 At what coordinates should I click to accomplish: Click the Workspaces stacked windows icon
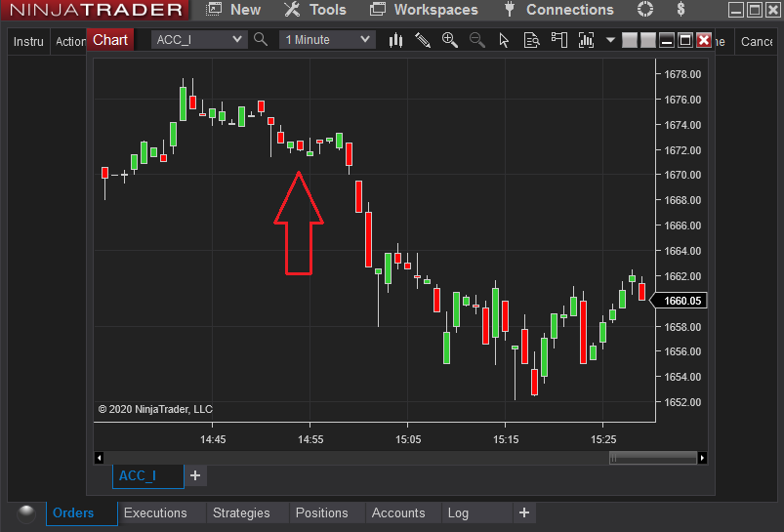[x=378, y=9]
